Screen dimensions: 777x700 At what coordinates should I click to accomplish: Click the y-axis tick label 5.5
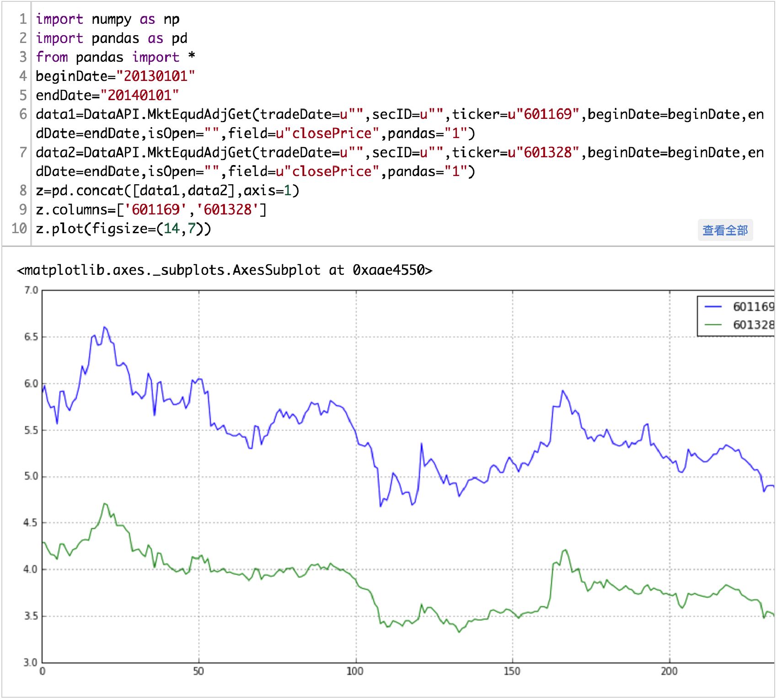pyautogui.click(x=31, y=431)
